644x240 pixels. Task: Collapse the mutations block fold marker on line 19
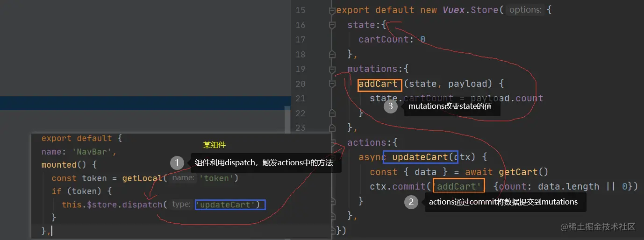point(332,70)
